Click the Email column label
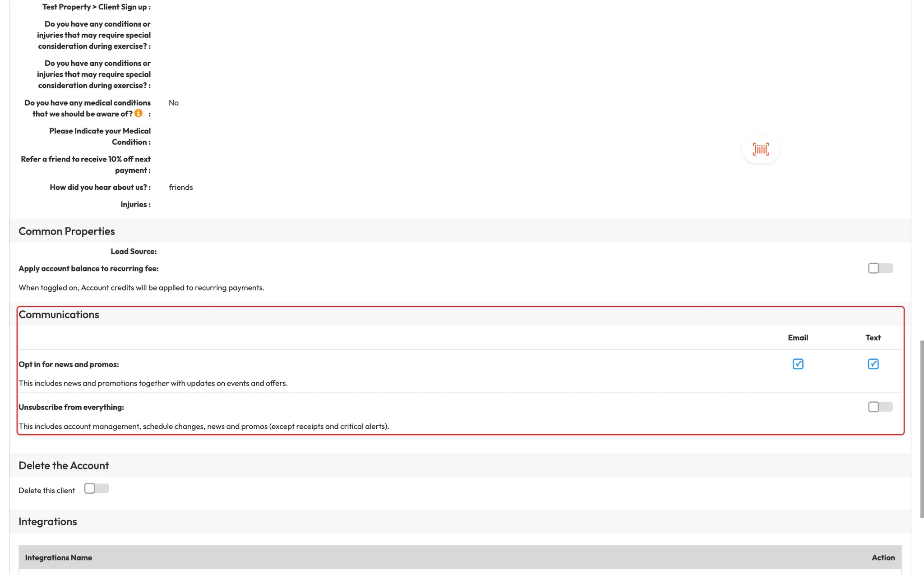The height and width of the screenshot is (574, 924). point(798,338)
